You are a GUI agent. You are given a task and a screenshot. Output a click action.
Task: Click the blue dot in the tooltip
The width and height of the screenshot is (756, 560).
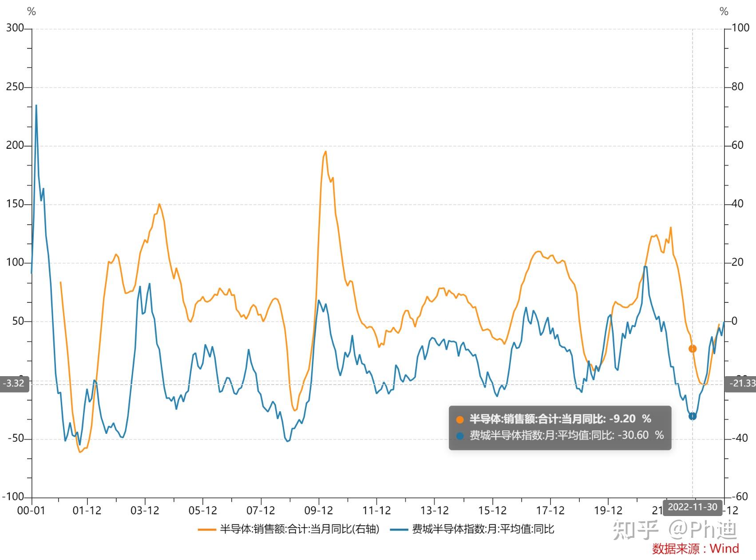460,436
